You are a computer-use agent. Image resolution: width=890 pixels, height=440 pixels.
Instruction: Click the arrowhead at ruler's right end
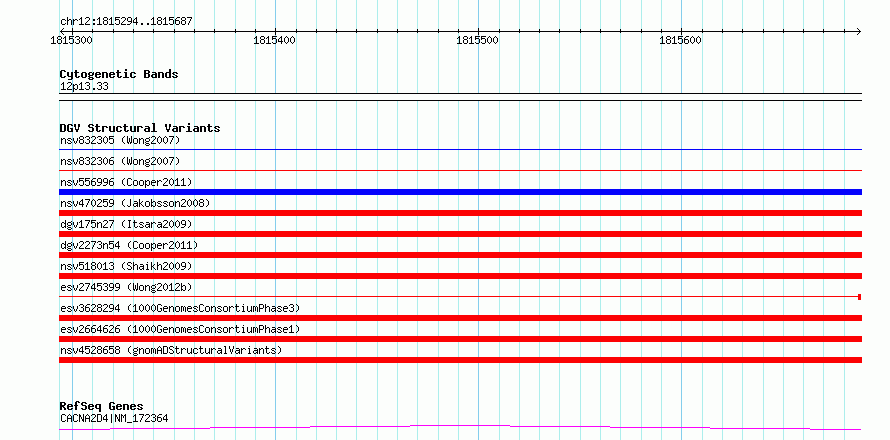point(859,32)
